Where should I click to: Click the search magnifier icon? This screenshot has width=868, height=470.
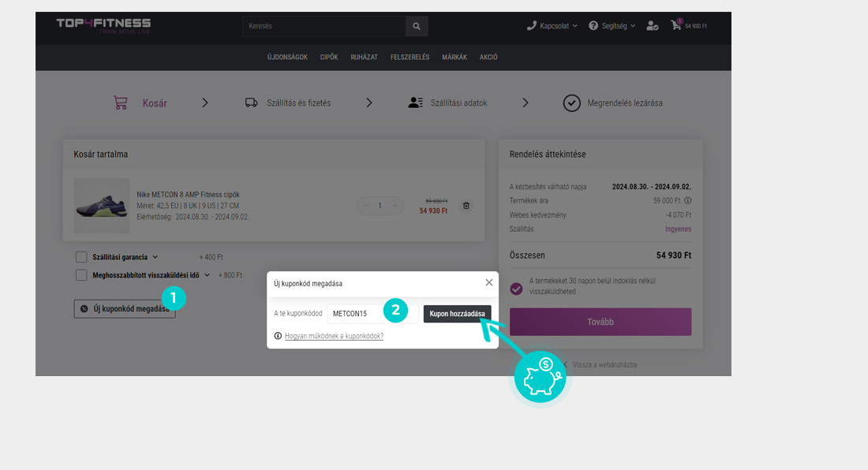pos(417,26)
